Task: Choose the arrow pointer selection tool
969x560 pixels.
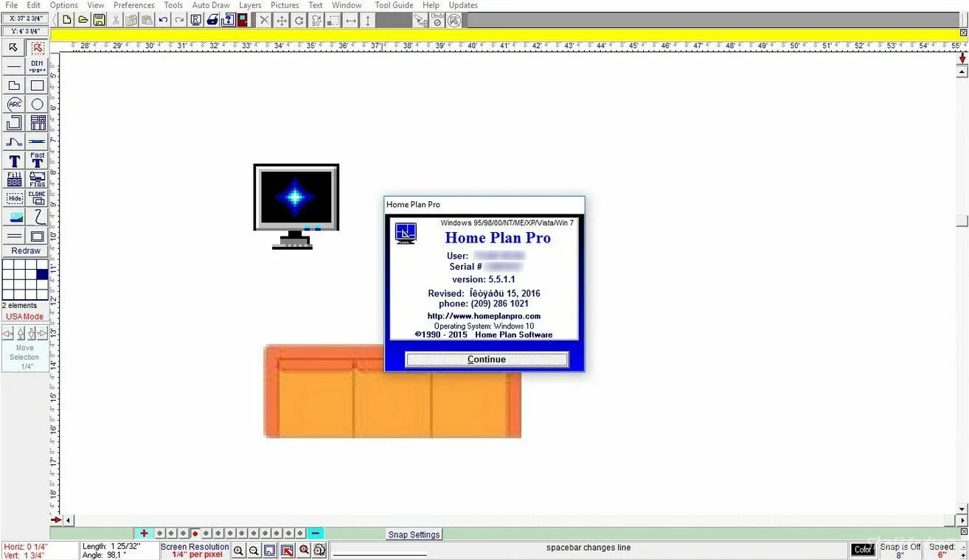Action: click(x=13, y=47)
